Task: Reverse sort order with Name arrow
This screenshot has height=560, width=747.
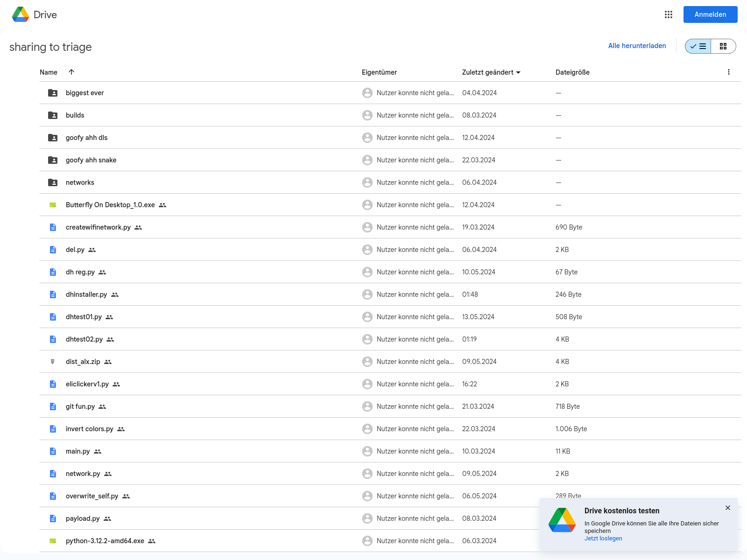Action: 71,72
